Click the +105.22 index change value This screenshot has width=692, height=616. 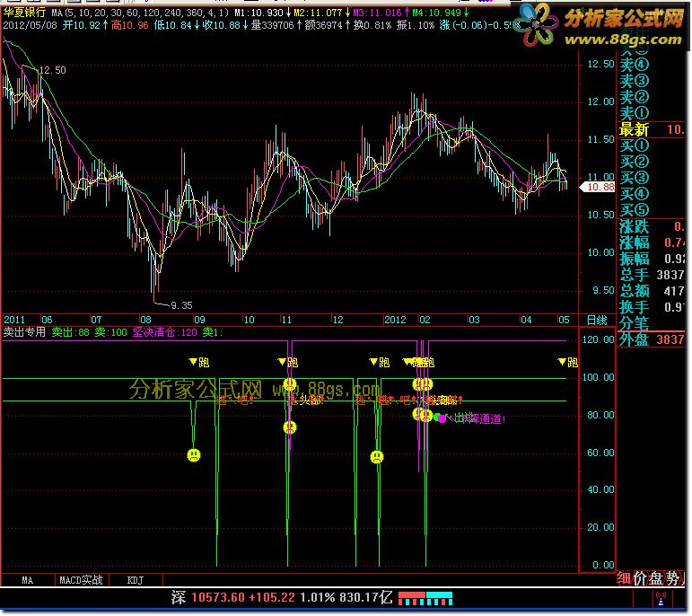[272, 598]
